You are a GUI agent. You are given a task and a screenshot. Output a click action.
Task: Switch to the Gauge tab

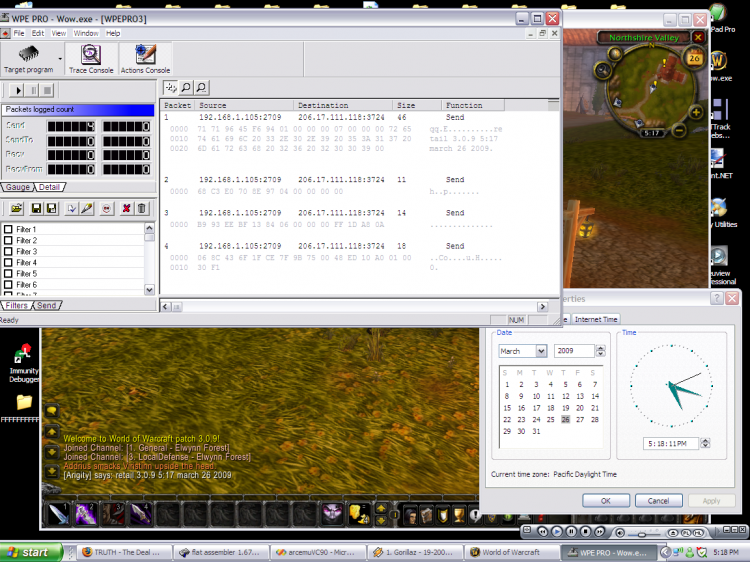click(x=18, y=187)
